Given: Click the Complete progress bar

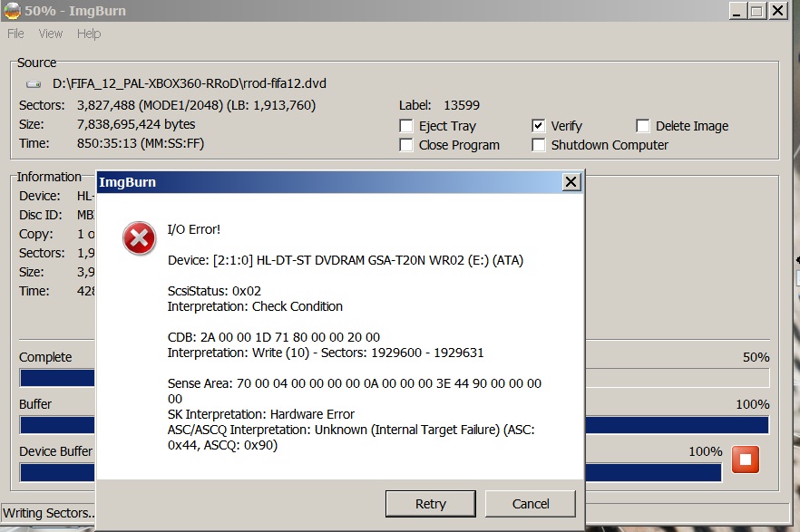Looking at the screenshot, I should (394, 378).
